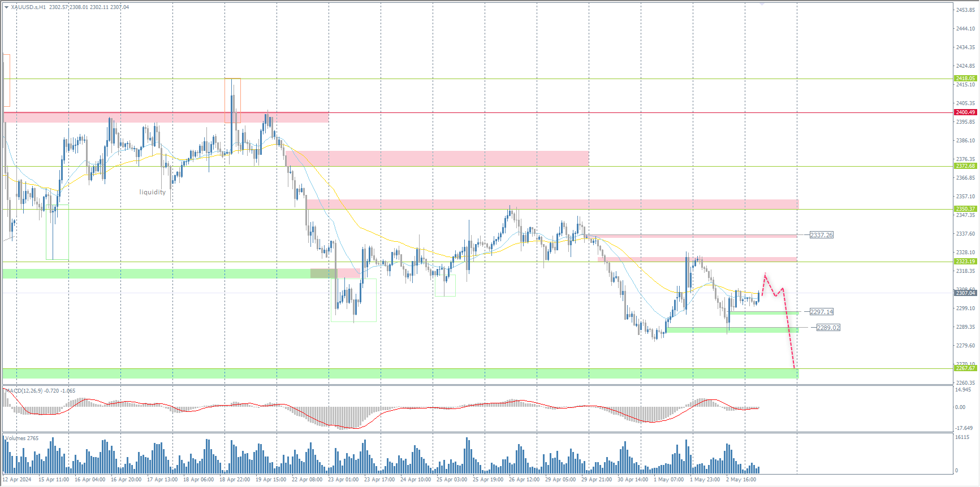Click the 12 Apr 2024 date label

[x=17, y=480]
